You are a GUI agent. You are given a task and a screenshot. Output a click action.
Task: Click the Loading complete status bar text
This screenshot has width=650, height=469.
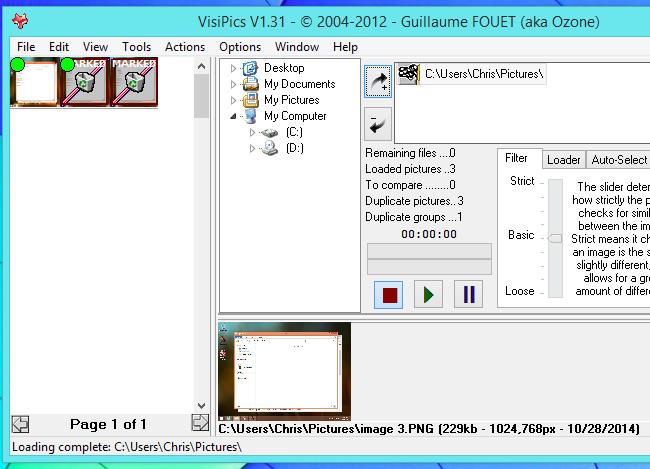[x=126, y=447]
